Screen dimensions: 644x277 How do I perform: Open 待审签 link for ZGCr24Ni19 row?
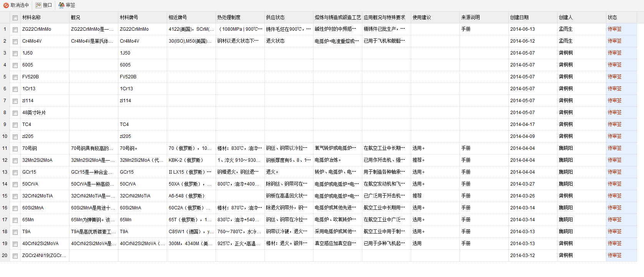(x=614, y=255)
